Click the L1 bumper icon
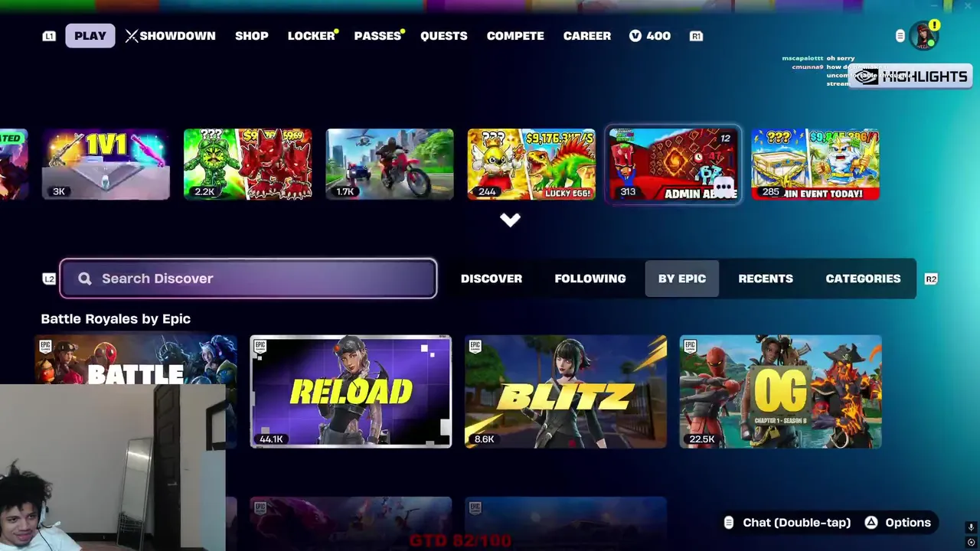The width and height of the screenshot is (980, 551). 49,36
